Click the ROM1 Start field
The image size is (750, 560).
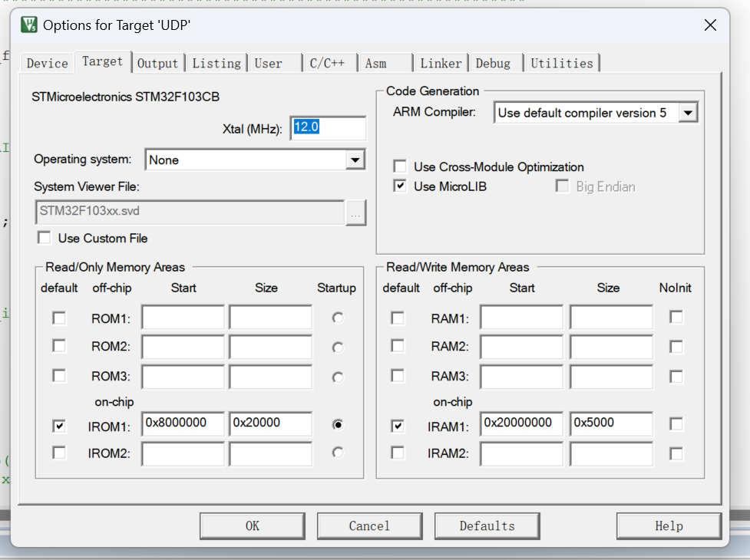click(x=183, y=318)
